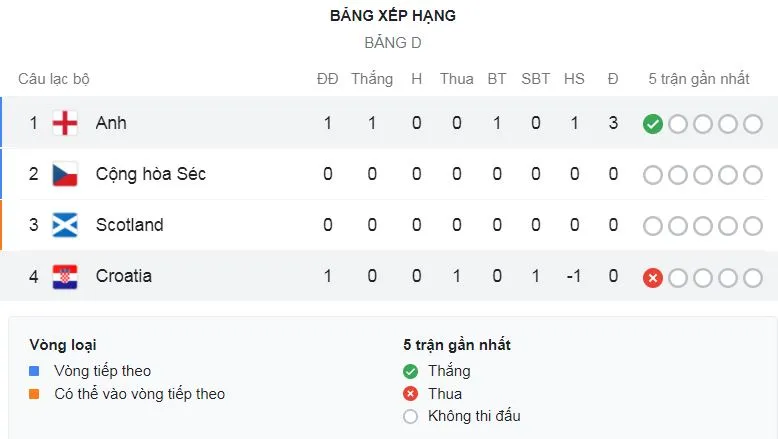Click the England flag icon
The height and width of the screenshot is (439, 778).
coord(65,123)
